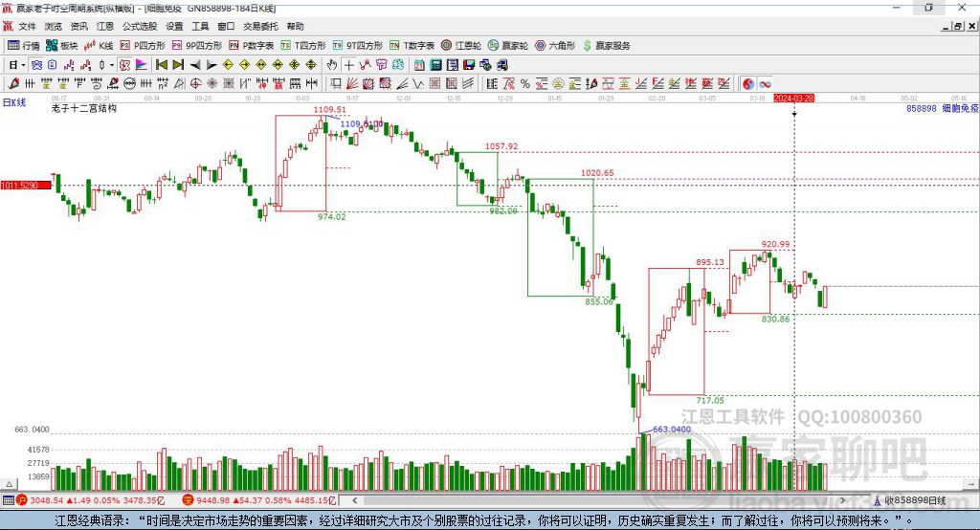Click the 日K线 label
The width and height of the screenshot is (980, 530).
14,102
